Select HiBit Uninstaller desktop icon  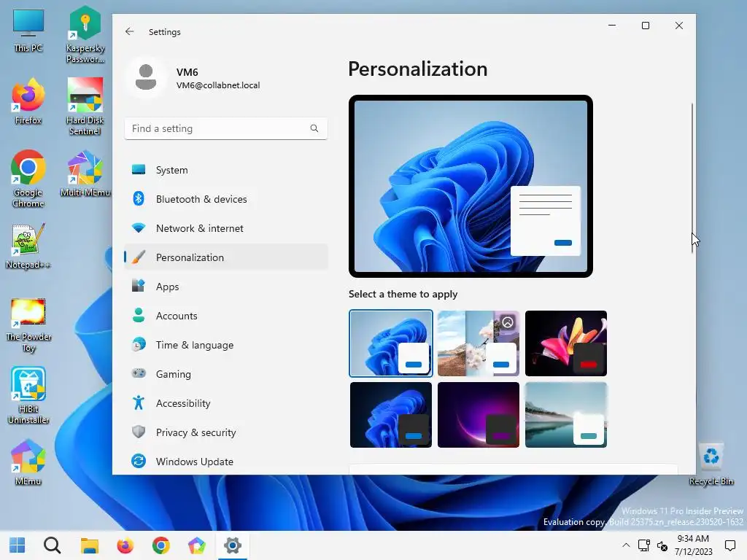(28, 395)
